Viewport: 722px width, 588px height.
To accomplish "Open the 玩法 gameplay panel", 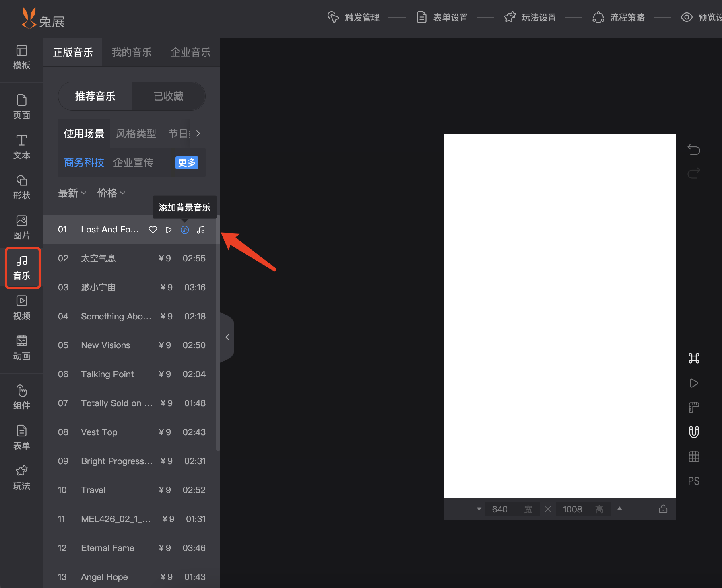I will tap(22, 478).
